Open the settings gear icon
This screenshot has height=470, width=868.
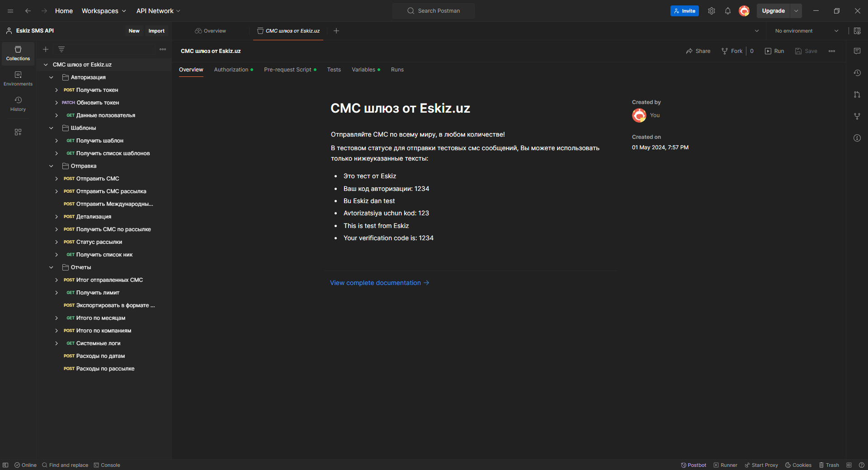point(711,11)
